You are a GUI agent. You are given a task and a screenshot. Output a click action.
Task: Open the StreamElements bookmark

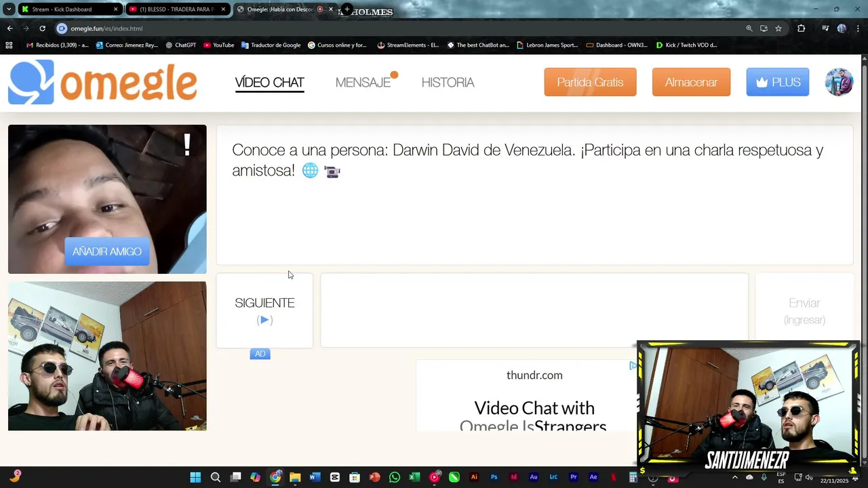click(408, 45)
